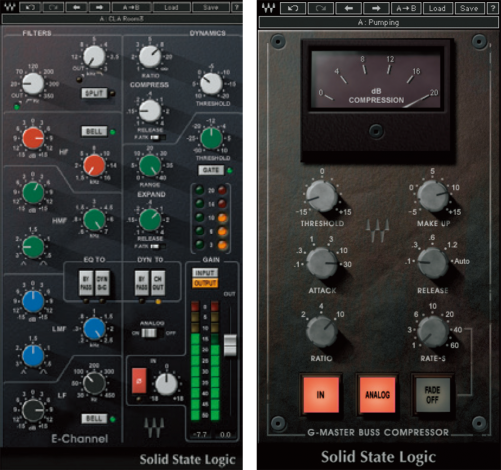Screen dimensions: 501x470
Task: Toggle the GATE button
Action: click(x=211, y=170)
